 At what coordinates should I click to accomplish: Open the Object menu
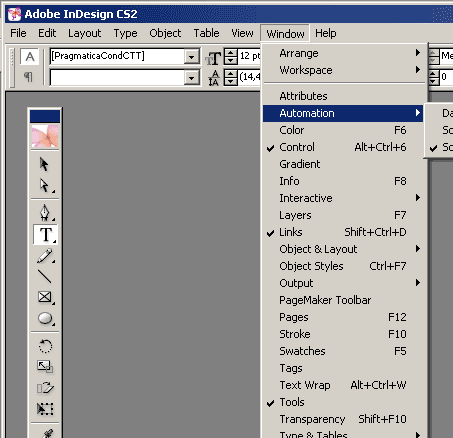165,33
